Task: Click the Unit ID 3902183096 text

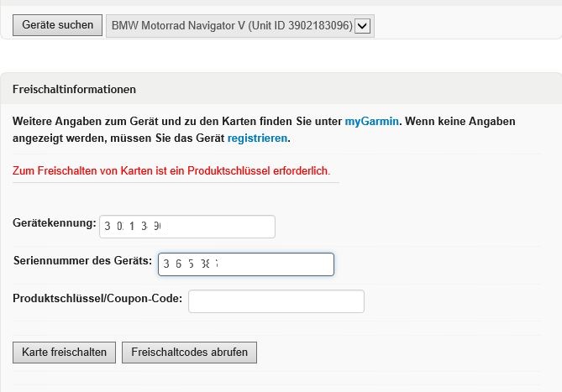Action: pyautogui.click(x=300, y=26)
